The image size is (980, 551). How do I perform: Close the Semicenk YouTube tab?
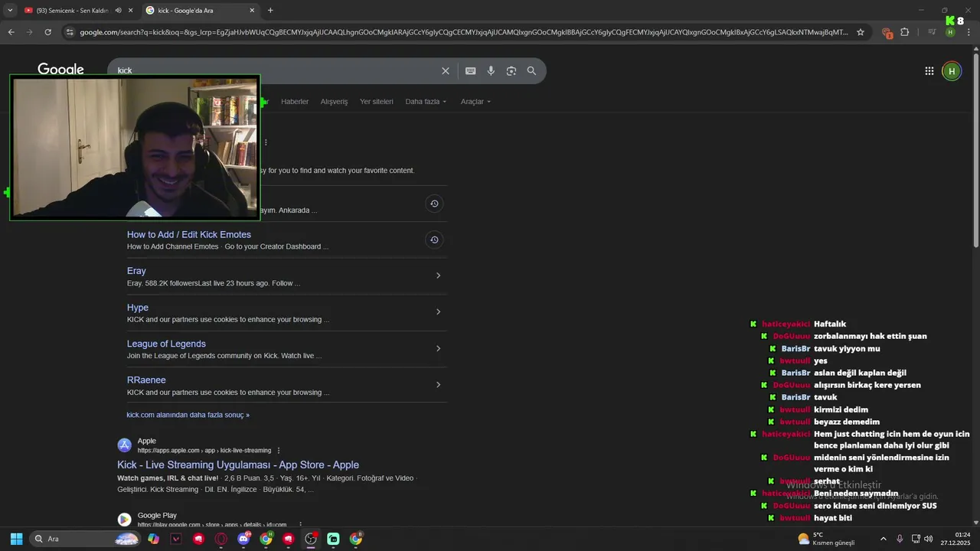point(130,11)
